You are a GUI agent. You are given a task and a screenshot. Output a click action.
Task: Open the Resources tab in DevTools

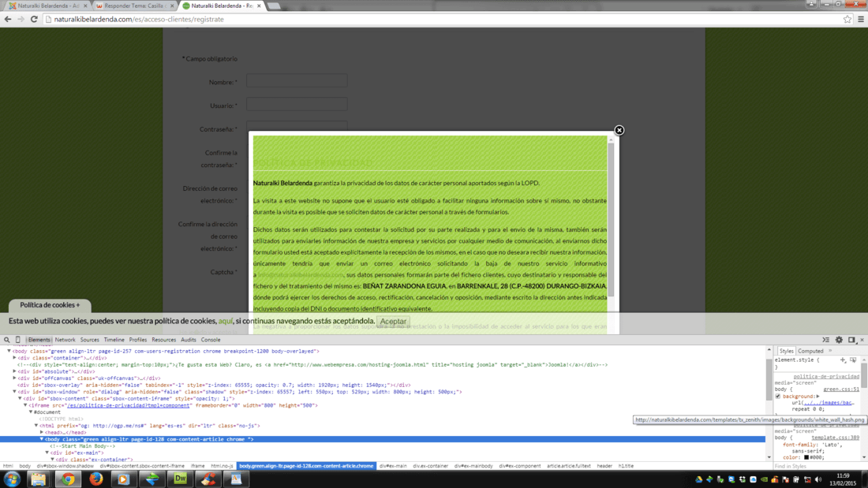(164, 340)
